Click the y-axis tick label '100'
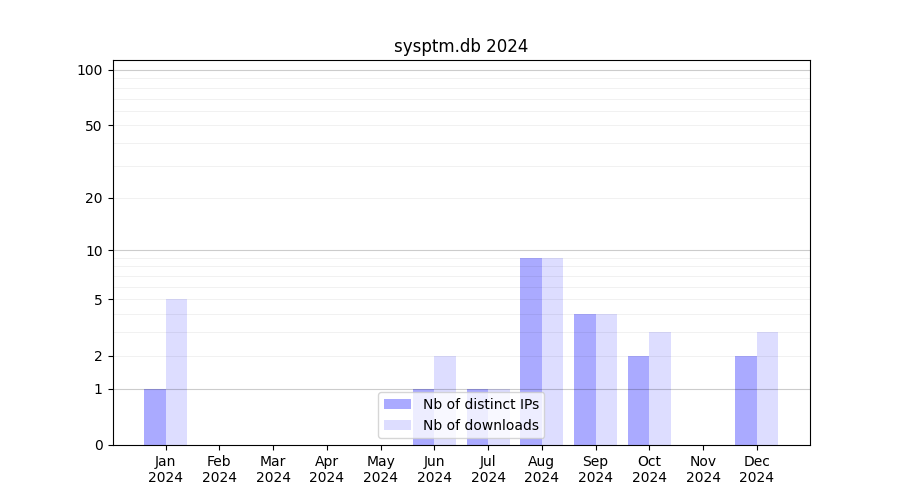 tap(90, 70)
